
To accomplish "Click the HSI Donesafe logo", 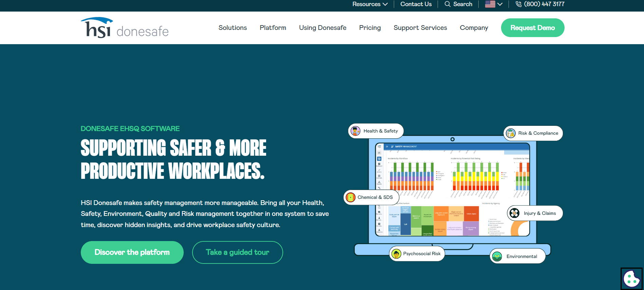I will coord(125,28).
